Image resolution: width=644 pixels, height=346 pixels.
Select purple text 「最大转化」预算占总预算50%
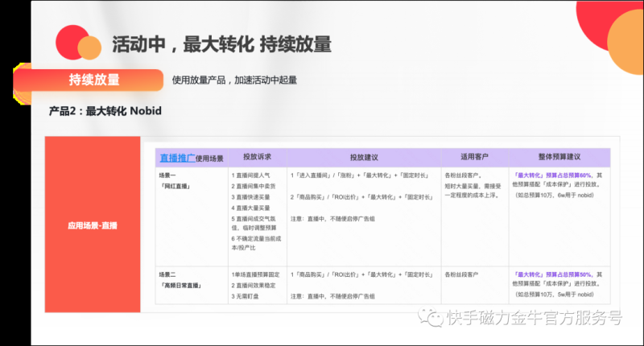tap(553, 274)
